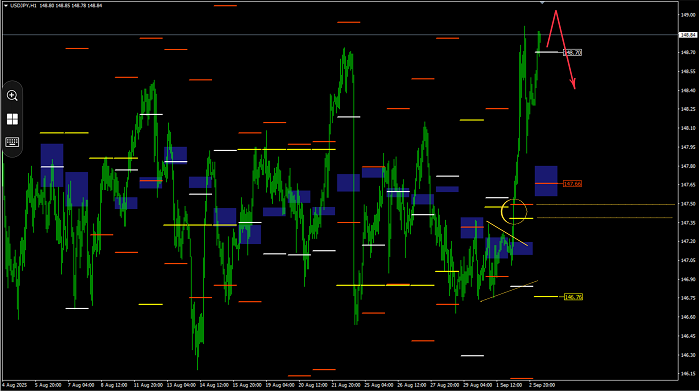This screenshot has height=391, width=700.
Task: Click the chart shift triangle marker at top
Action: click(x=542, y=3)
